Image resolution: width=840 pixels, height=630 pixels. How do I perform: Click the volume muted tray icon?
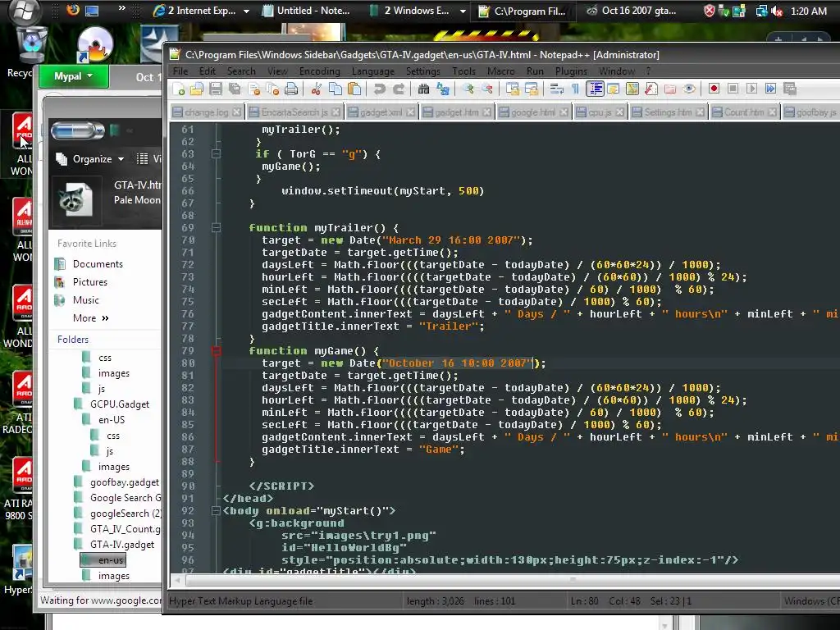pos(777,11)
